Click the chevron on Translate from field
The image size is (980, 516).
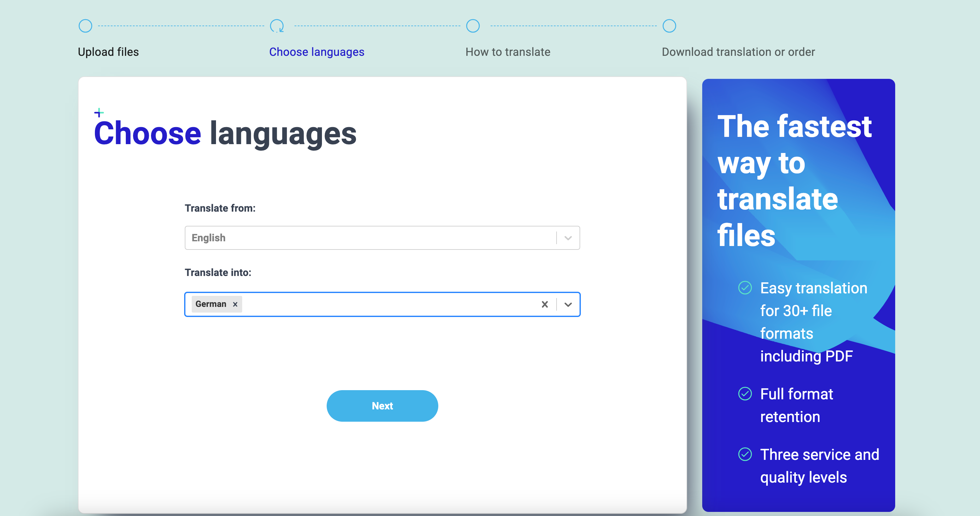[x=568, y=237]
